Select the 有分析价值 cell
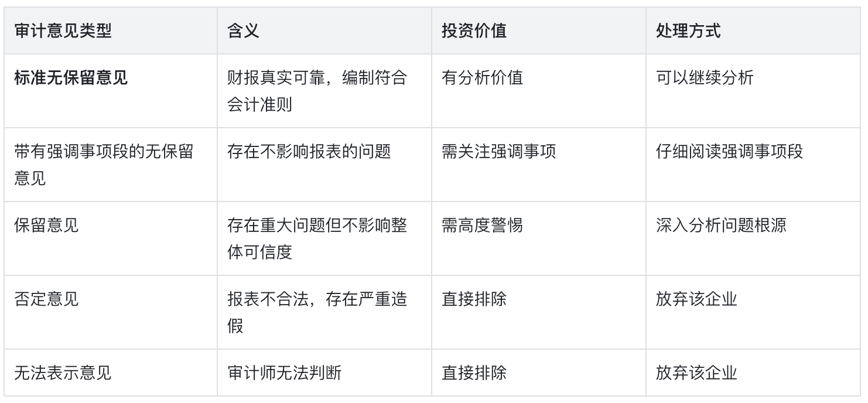 (x=539, y=91)
